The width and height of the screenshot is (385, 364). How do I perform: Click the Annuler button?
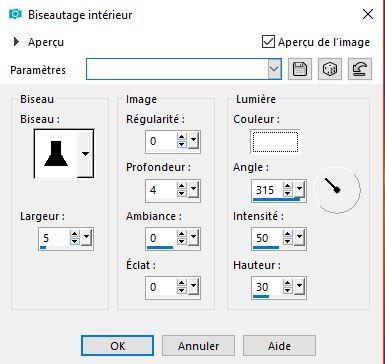pyautogui.click(x=198, y=346)
